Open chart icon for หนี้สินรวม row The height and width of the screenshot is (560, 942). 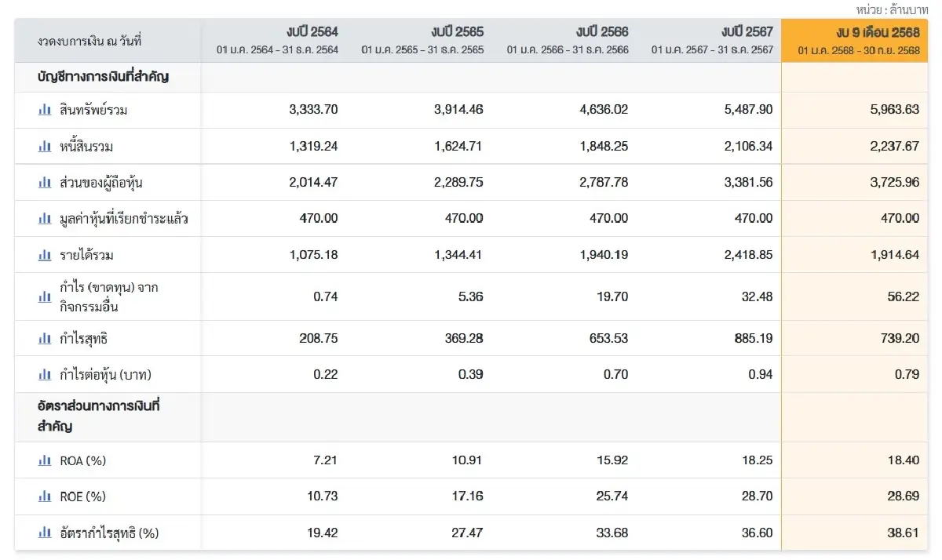pos(45,147)
